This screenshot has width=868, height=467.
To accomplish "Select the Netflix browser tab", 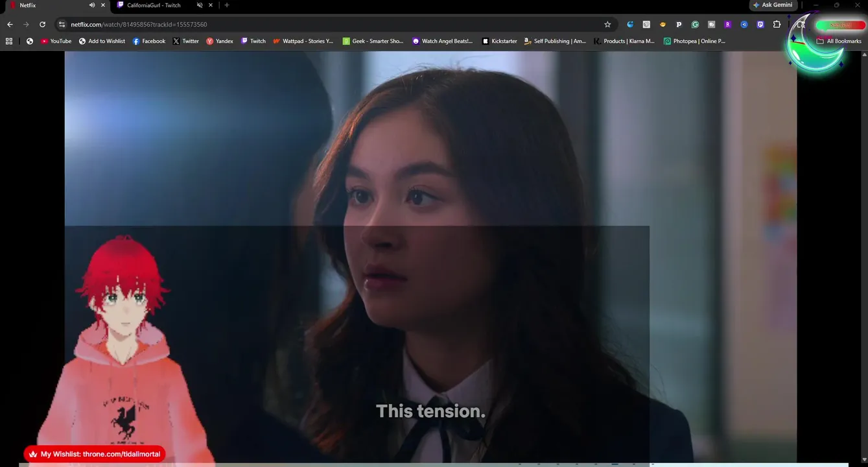I will [28, 5].
